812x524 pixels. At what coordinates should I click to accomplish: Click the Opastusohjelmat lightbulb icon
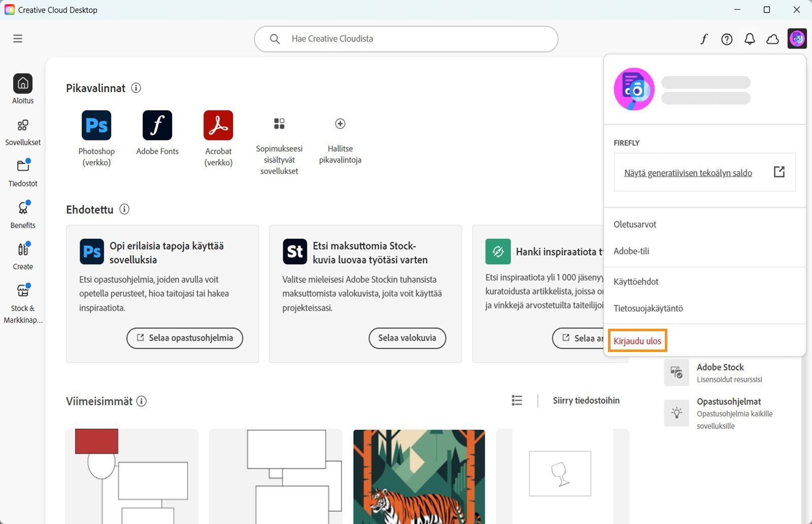pos(676,413)
